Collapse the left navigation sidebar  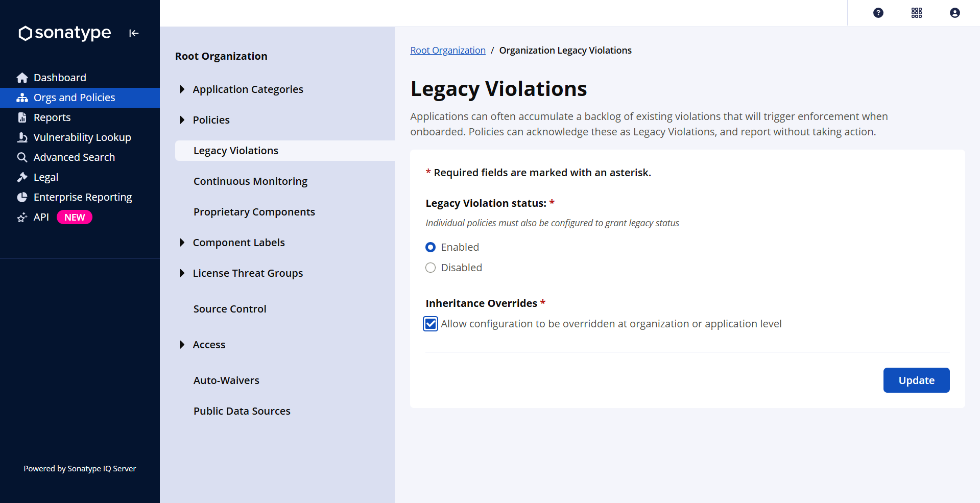click(134, 33)
